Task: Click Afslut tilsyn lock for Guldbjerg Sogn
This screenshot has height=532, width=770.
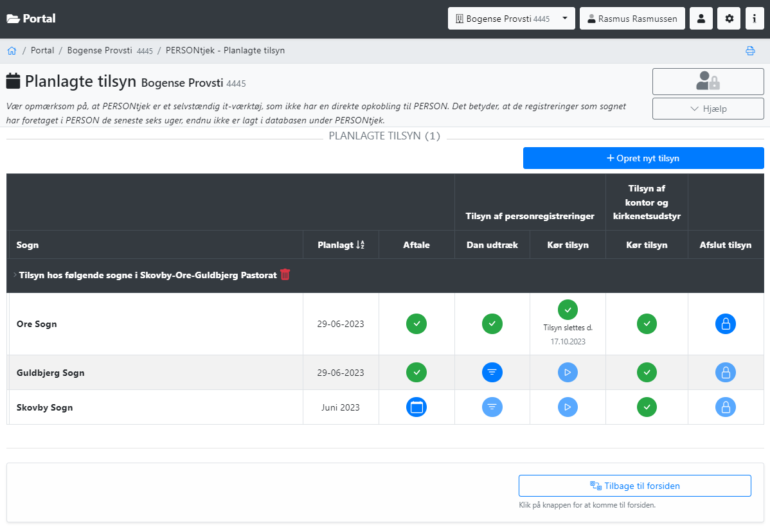Action: (x=725, y=373)
